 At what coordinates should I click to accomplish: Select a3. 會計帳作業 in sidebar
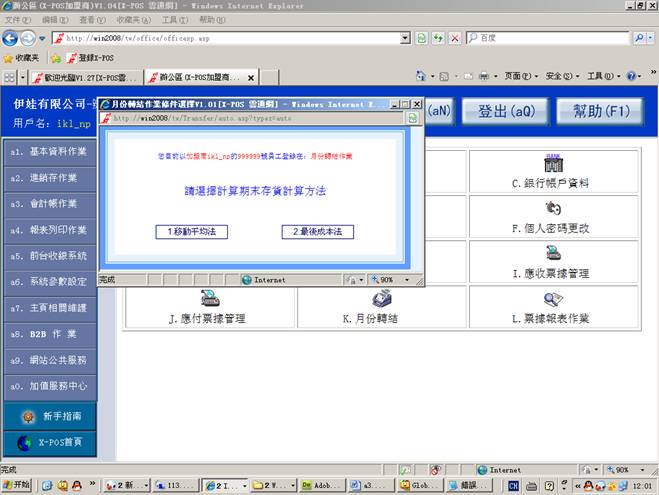point(48,203)
